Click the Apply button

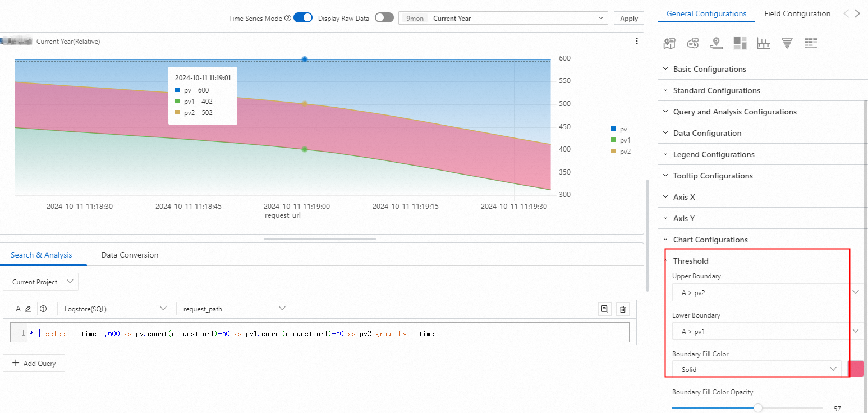(629, 18)
